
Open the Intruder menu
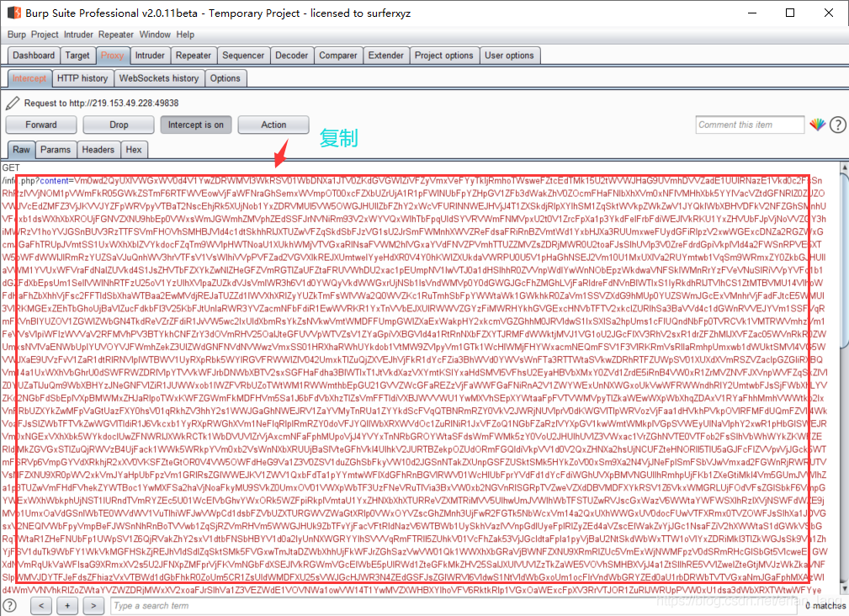[78, 35]
